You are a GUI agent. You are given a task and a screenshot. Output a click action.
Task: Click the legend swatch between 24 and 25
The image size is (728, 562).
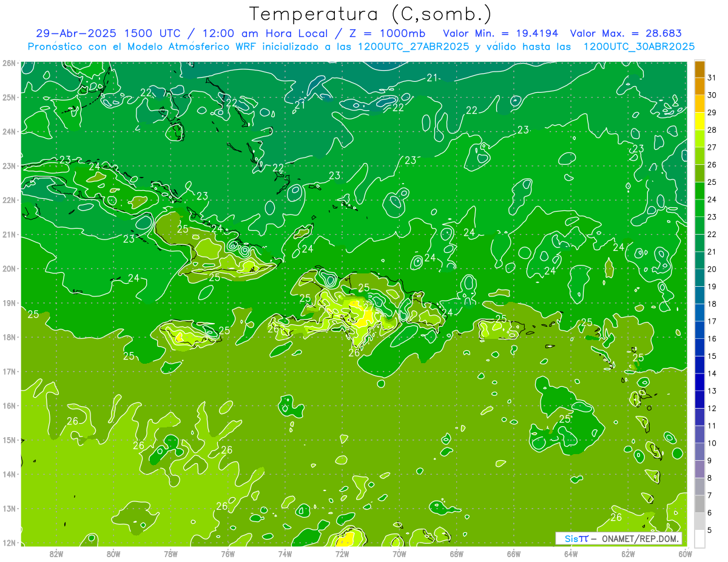point(699,191)
